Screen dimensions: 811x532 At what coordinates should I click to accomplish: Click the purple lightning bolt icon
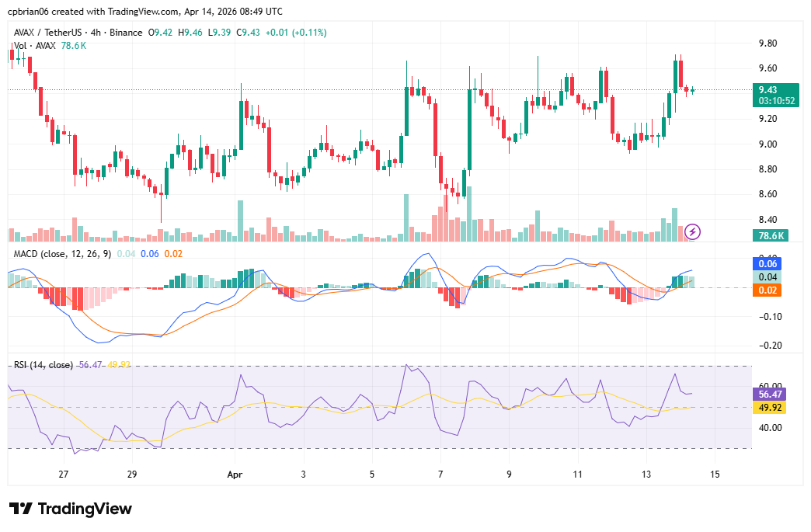[693, 231]
